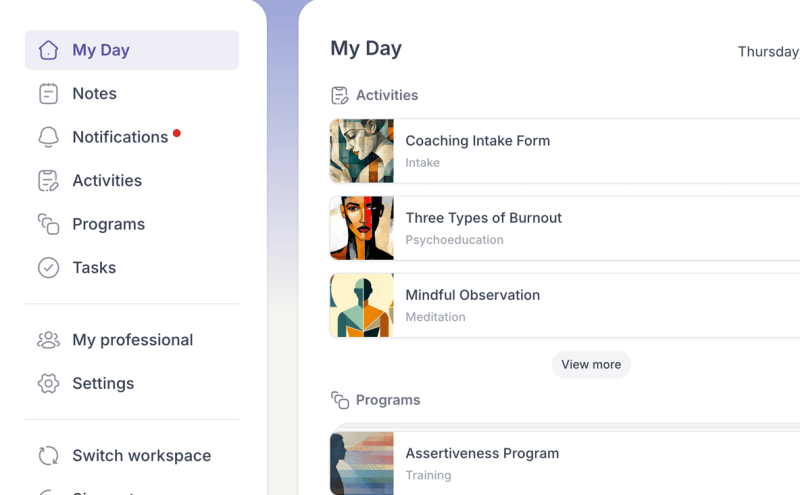800x495 pixels.
Task: Click the Notes icon in sidebar
Action: click(x=48, y=94)
